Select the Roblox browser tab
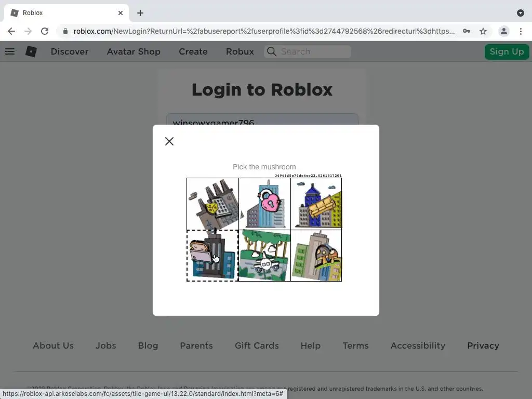Image resolution: width=532 pixels, height=399 pixels. click(x=66, y=13)
